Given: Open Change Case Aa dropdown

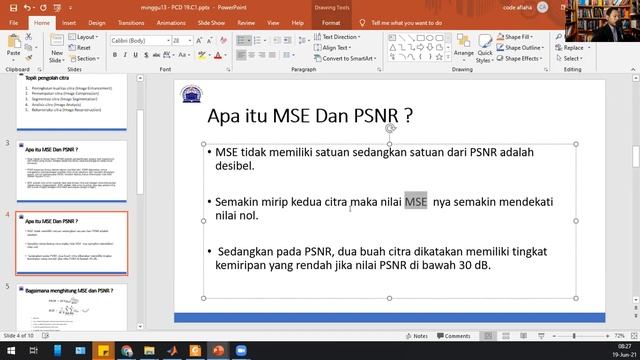Looking at the screenshot, I should point(183,55).
